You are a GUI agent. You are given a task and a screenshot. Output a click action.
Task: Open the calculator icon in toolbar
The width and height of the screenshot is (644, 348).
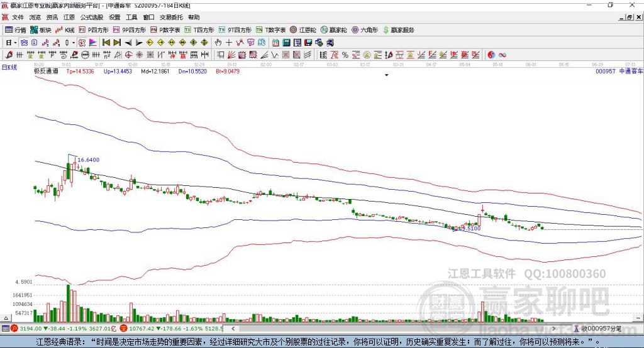pos(286,43)
